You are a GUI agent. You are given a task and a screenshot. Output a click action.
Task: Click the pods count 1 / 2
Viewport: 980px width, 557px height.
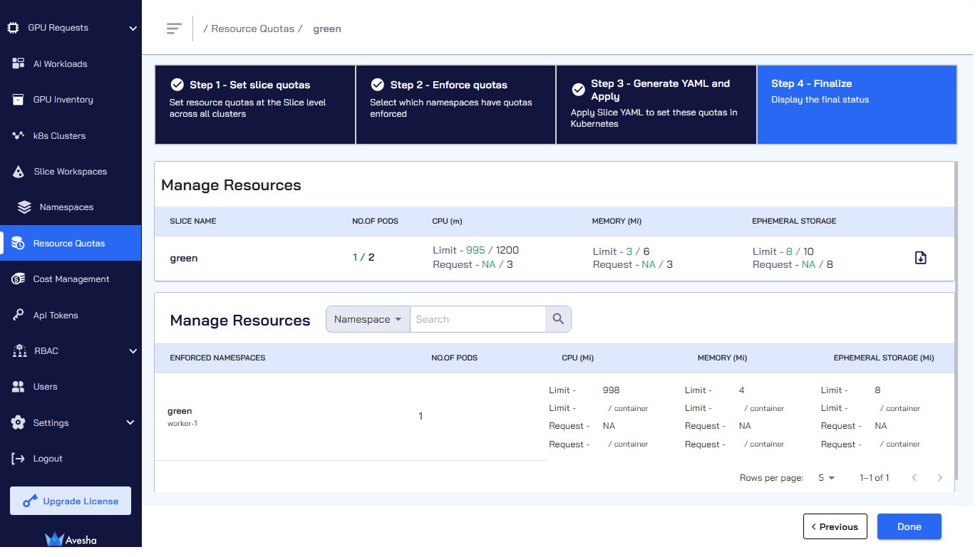pos(363,257)
